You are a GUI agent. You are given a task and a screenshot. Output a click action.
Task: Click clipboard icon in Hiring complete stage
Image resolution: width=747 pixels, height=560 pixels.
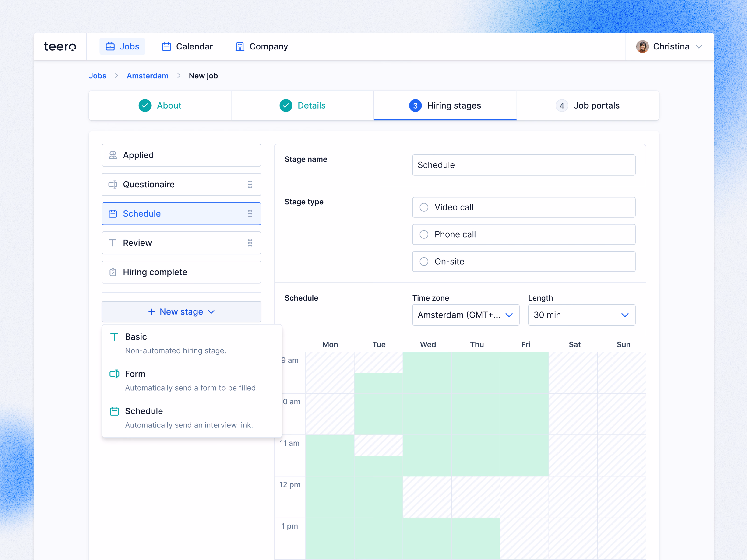(x=113, y=272)
